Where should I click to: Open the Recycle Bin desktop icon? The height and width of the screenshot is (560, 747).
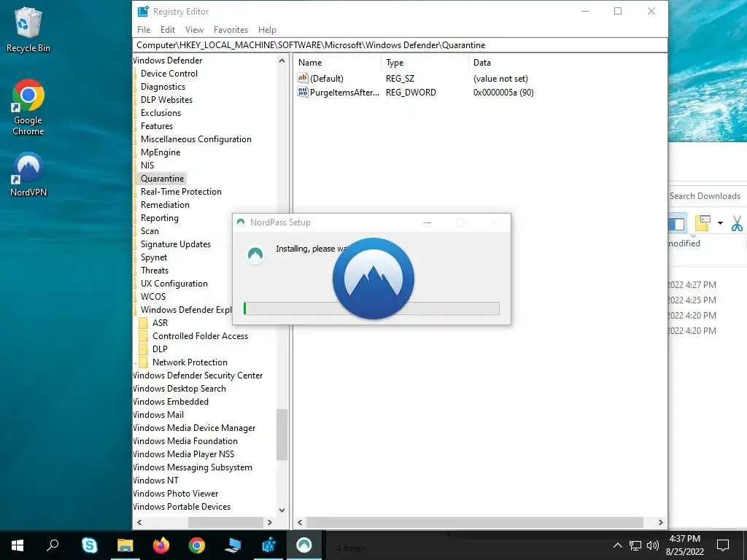pyautogui.click(x=28, y=30)
